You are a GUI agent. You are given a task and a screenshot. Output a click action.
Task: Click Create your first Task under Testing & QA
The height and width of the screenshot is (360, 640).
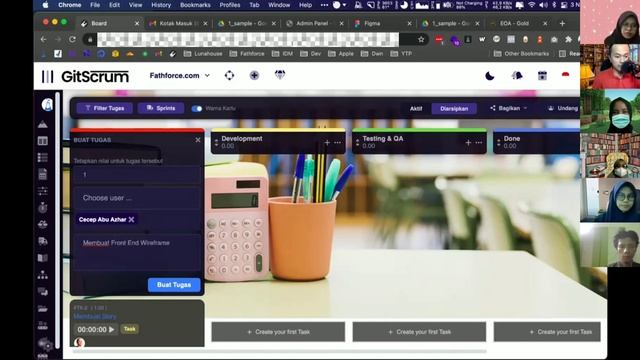point(419,332)
